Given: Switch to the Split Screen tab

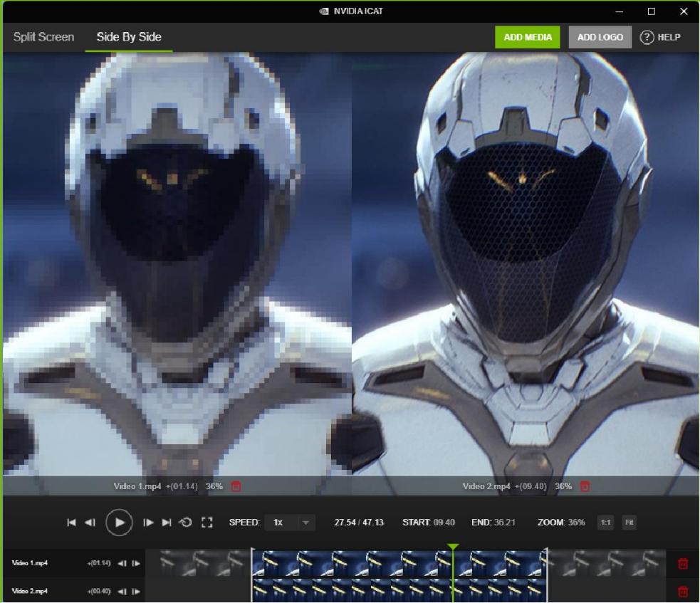Looking at the screenshot, I should coord(43,37).
